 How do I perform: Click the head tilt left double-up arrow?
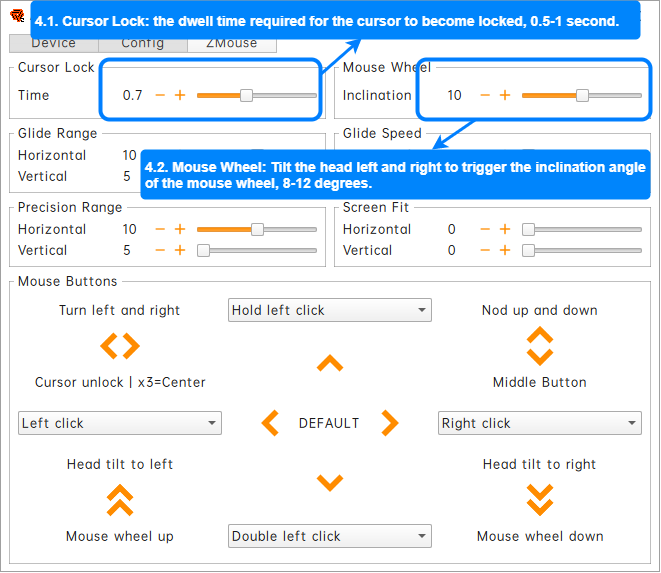click(119, 500)
